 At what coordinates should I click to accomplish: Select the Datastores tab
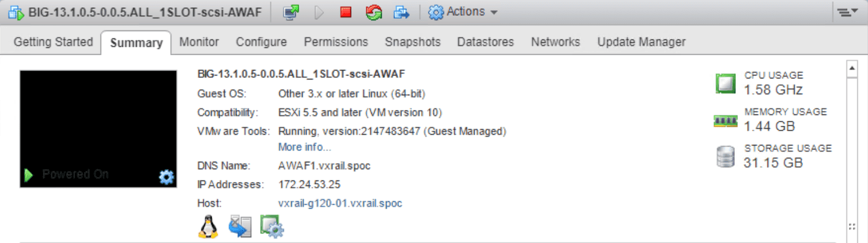coord(485,42)
